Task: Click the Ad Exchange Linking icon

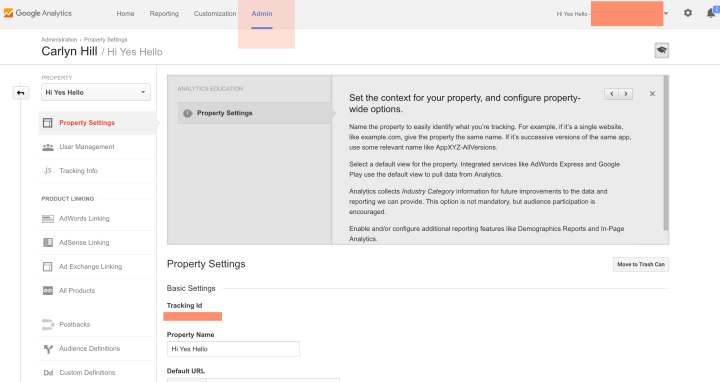Action: 48,267
